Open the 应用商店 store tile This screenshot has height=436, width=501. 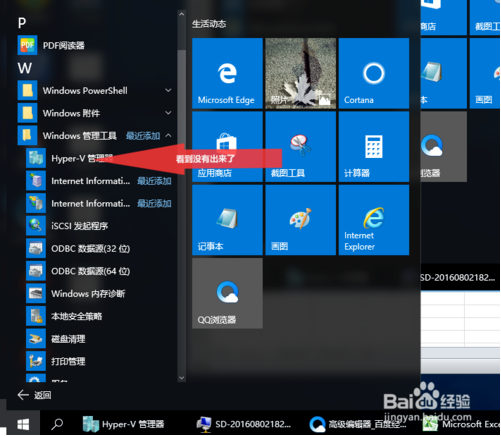(x=227, y=147)
